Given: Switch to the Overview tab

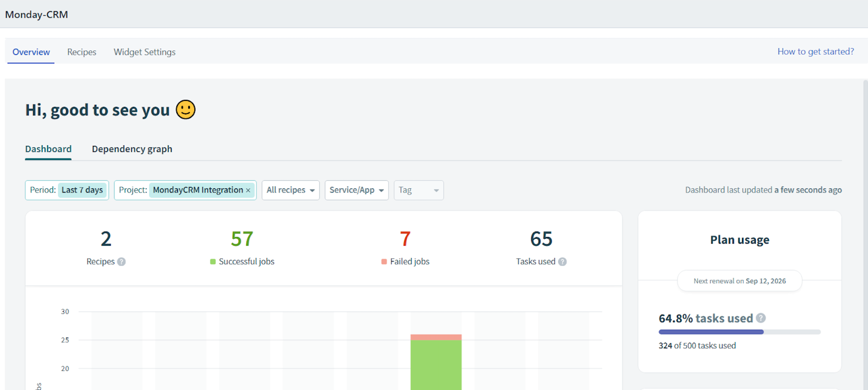Looking at the screenshot, I should [31, 52].
